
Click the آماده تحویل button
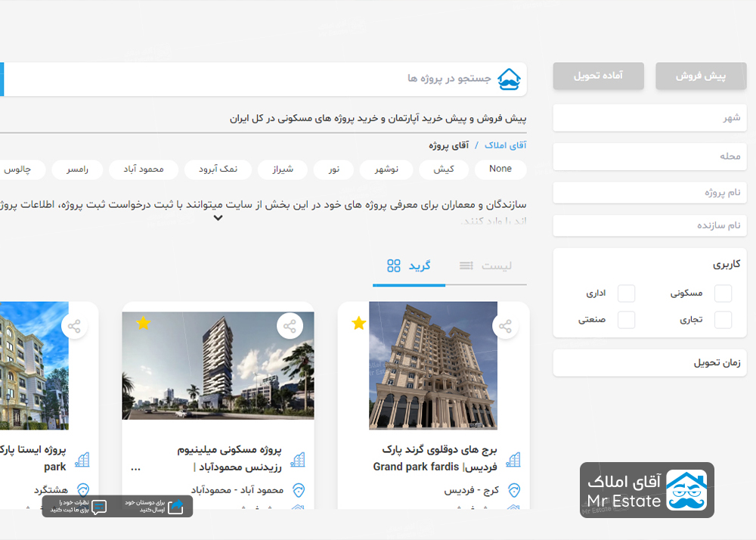click(x=598, y=76)
